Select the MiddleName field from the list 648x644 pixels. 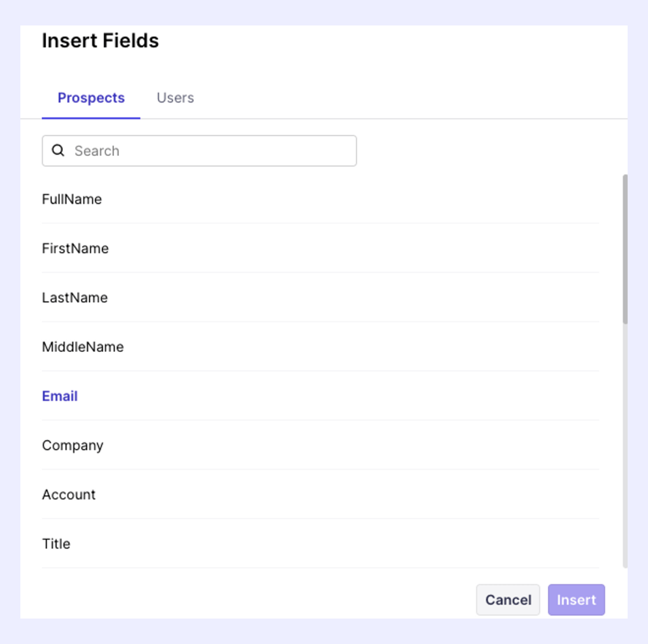point(83,347)
